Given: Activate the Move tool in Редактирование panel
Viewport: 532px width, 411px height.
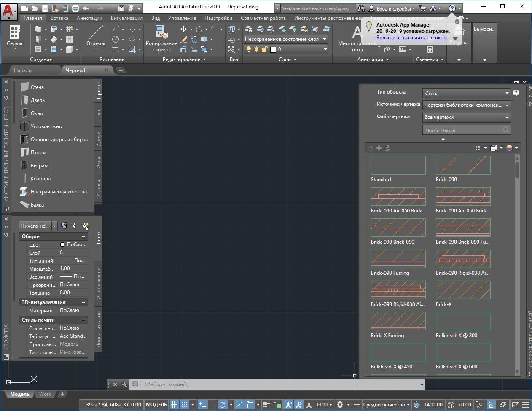Looking at the screenshot, I should [183, 29].
